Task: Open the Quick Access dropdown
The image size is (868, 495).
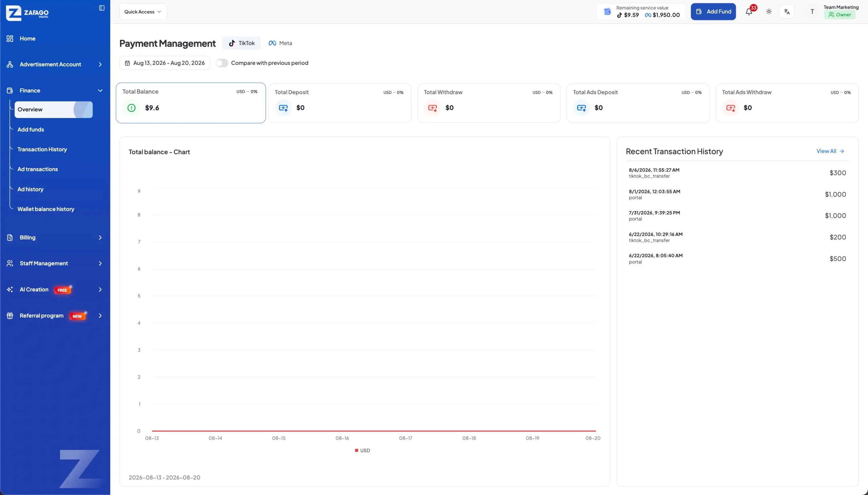Action: point(143,12)
